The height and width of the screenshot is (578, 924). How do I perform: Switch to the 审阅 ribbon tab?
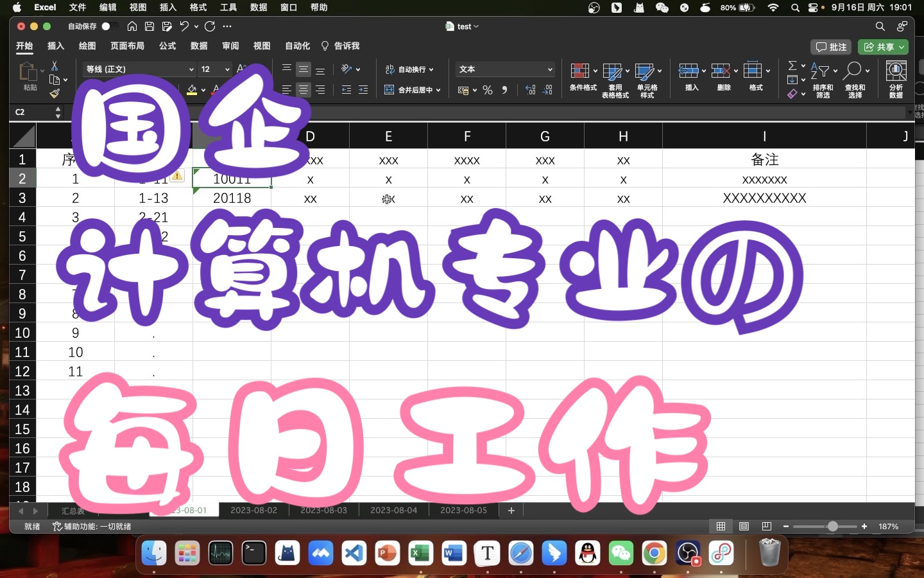pyautogui.click(x=230, y=46)
